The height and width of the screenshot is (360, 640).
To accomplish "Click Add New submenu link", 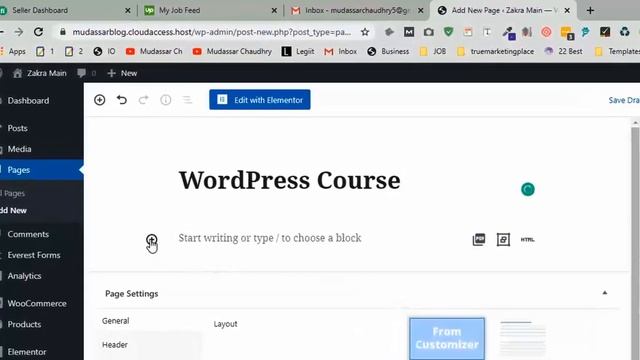I will (13, 211).
